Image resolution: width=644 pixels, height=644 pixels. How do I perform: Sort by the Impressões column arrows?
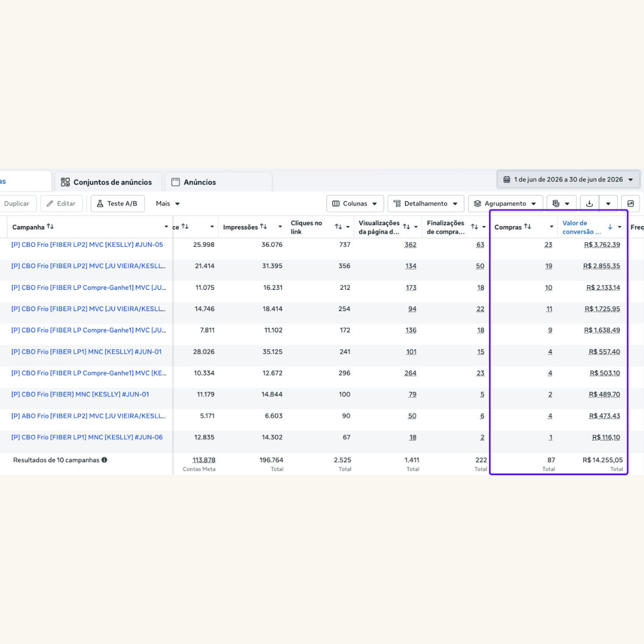[x=264, y=227]
